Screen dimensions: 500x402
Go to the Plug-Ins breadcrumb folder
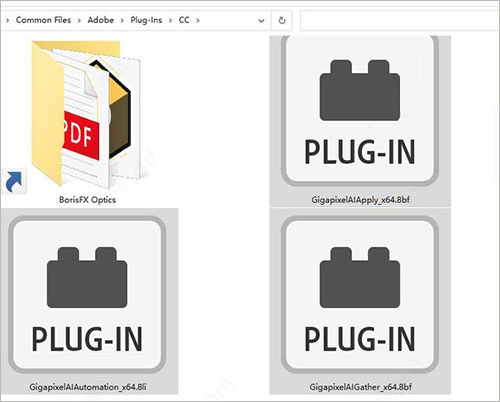click(x=146, y=20)
